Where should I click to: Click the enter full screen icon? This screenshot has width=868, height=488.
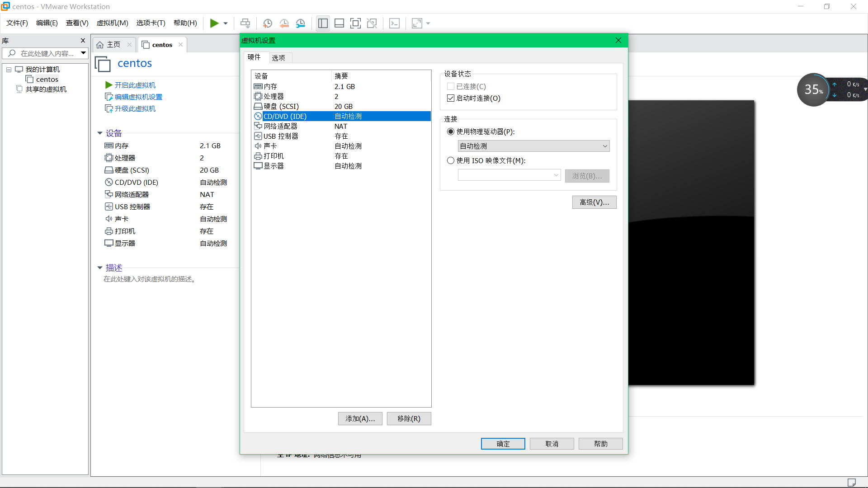(356, 23)
